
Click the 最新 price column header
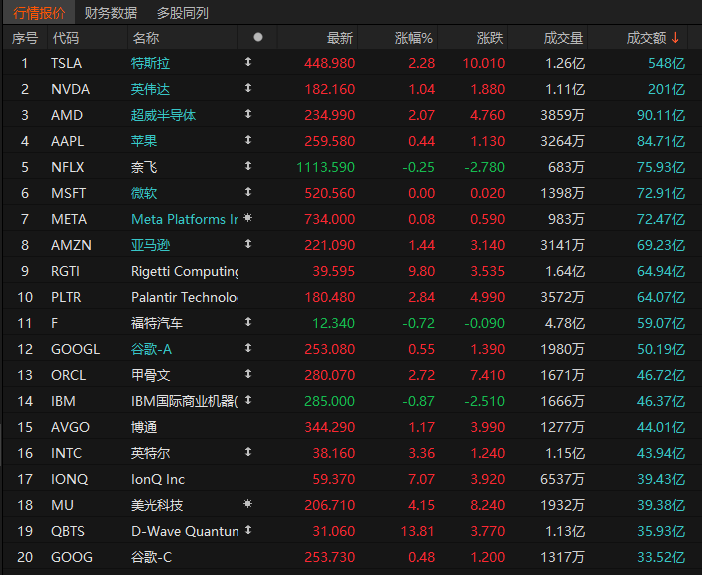tap(340, 38)
